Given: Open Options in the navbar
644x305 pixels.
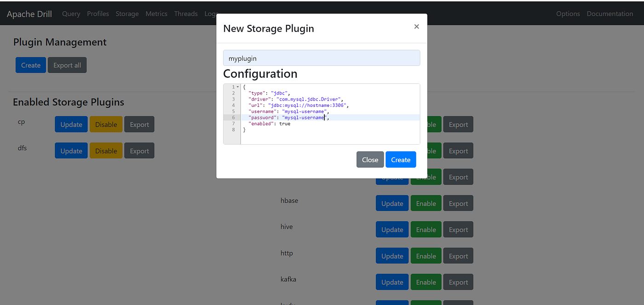Looking at the screenshot, I should point(568,14).
